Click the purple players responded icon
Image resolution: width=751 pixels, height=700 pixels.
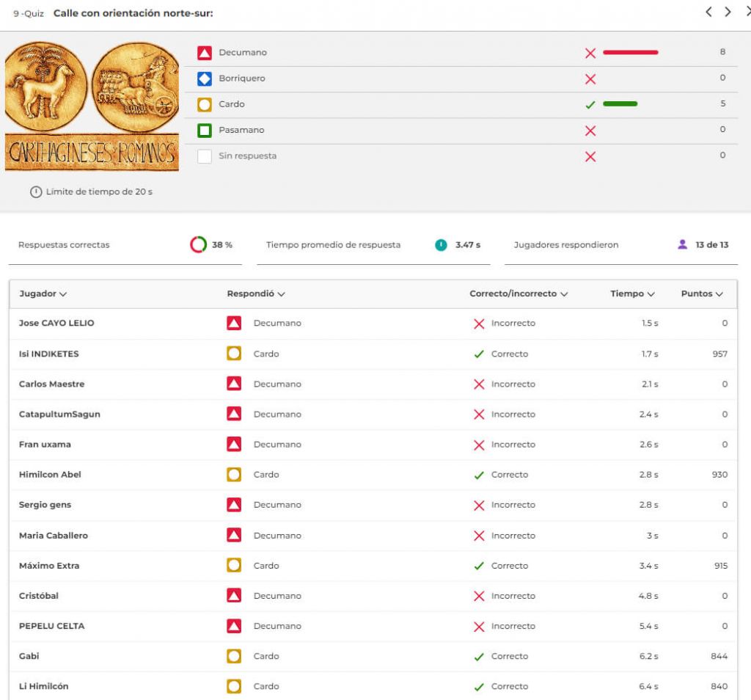point(683,245)
